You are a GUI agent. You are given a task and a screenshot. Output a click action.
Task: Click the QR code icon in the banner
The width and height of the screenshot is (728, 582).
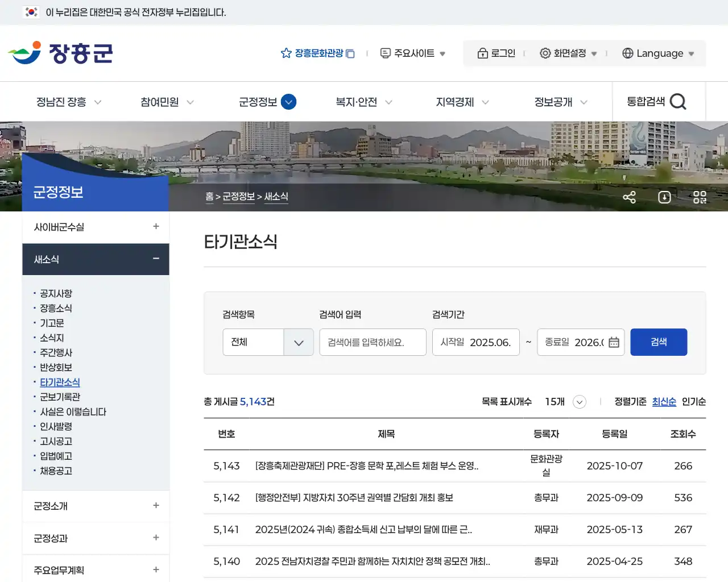700,197
